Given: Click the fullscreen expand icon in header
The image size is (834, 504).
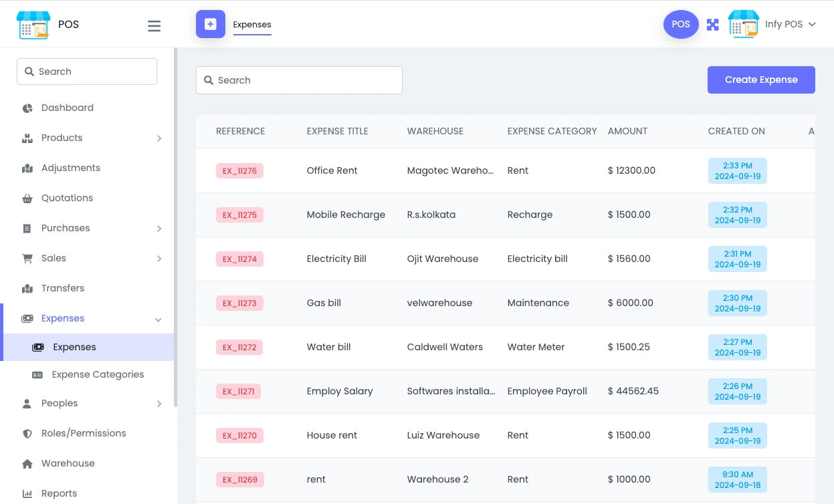Looking at the screenshot, I should coord(713,25).
